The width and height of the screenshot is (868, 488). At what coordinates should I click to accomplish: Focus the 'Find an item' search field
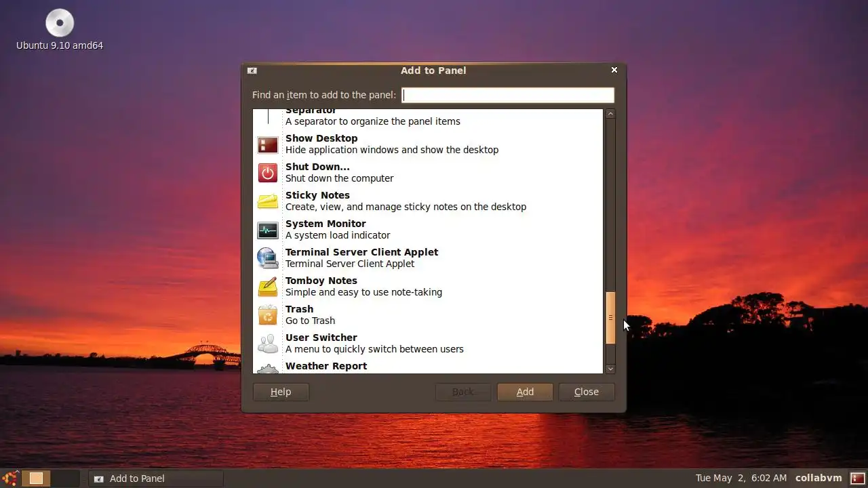coord(508,95)
